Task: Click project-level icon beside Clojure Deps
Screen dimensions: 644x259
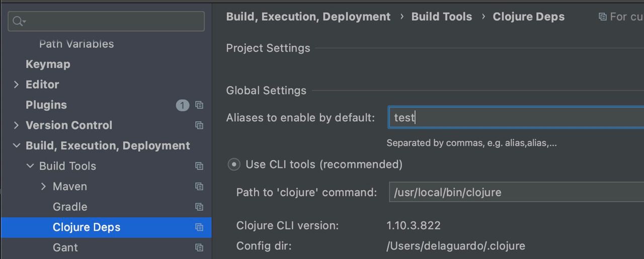Action: 199,227
